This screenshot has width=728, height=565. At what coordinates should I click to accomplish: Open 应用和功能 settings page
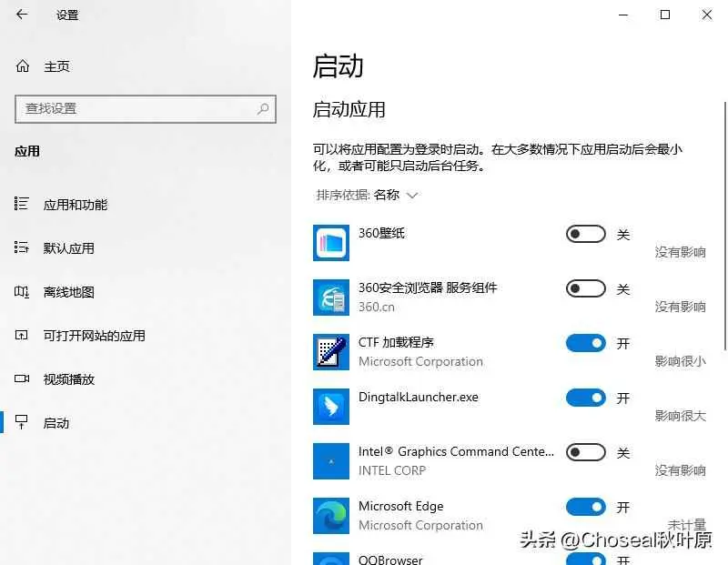[75, 205]
